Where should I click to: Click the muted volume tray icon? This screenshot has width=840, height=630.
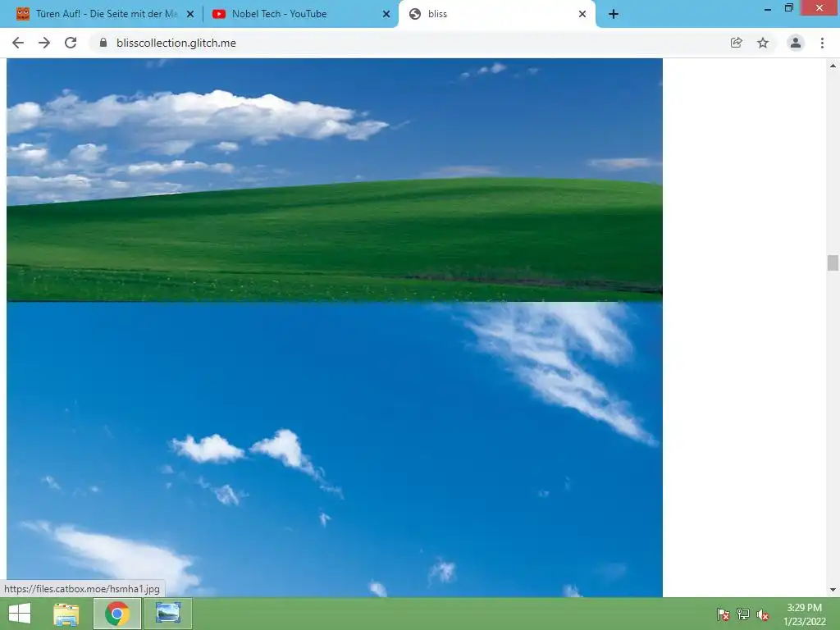pyautogui.click(x=763, y=614)
